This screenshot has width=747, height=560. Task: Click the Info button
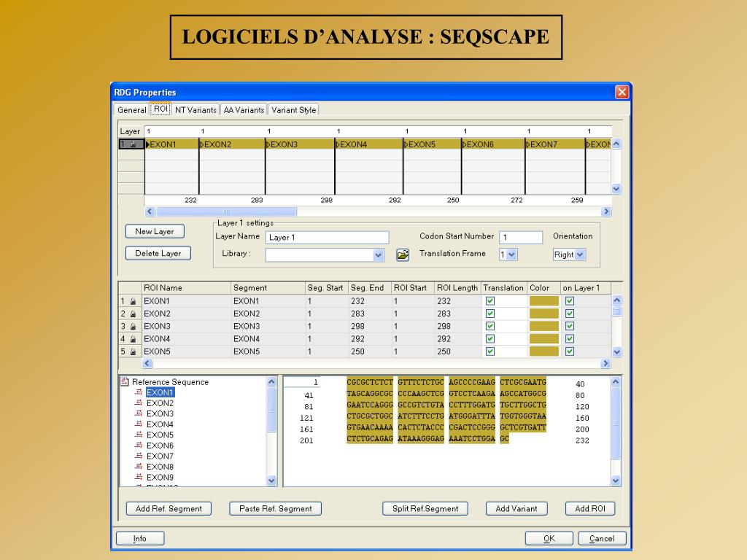[x=140, y=539]
